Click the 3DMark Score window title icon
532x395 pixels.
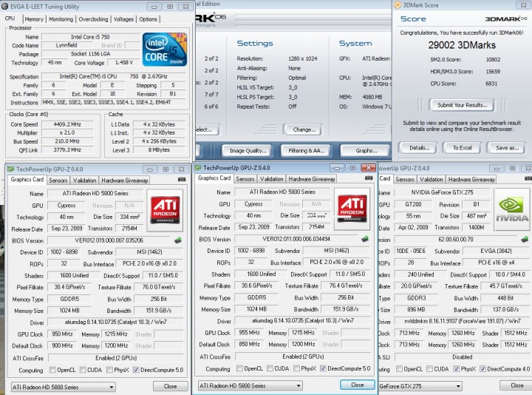pos(398,5)
